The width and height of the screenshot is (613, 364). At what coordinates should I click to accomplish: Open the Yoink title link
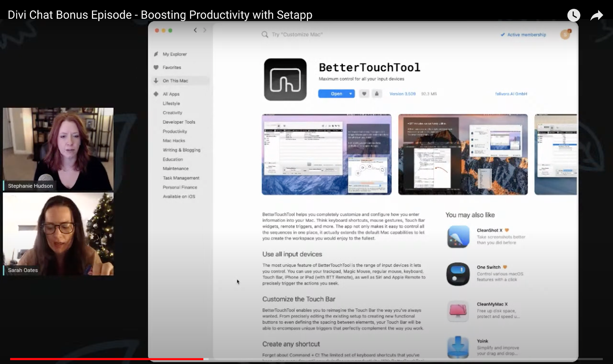pyautogui.click(x=483, y=341)
